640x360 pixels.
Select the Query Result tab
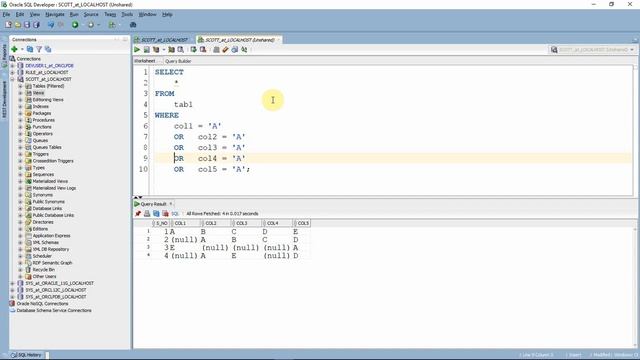153,204
